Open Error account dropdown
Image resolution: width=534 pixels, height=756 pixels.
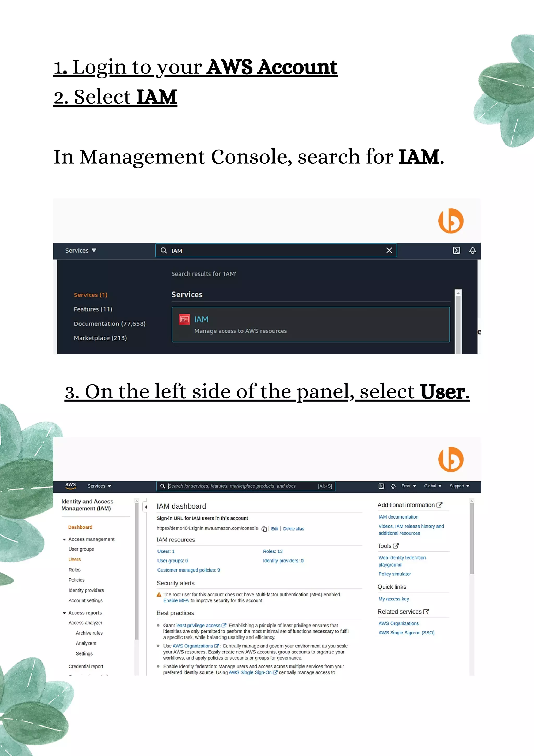[409, 486]
